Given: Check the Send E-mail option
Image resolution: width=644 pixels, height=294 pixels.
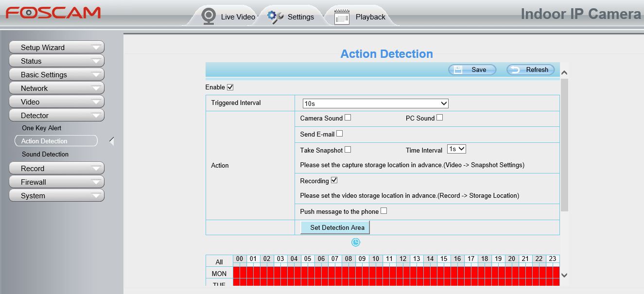Looking at the screenshot, I should coord(340,134).
